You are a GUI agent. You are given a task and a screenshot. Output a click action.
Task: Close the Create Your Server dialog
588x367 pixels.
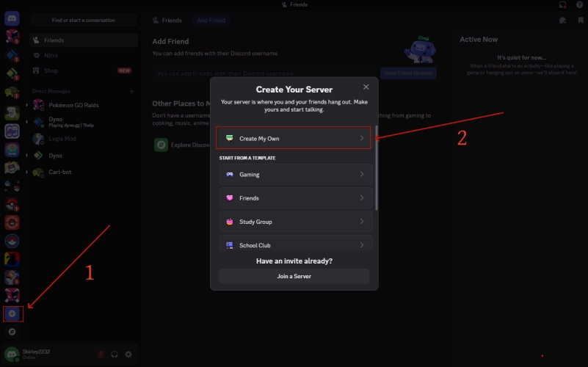(x=366, y=87)
